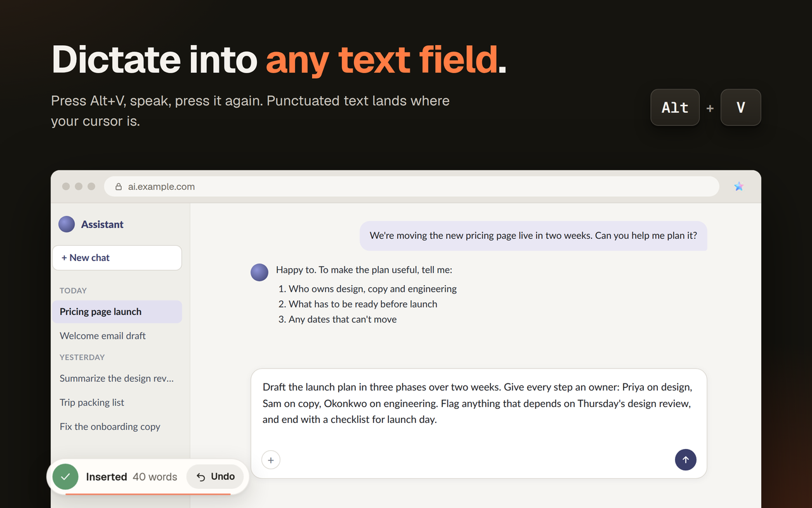The width and height of the screenshot is (812, 508).
Task: Open the Welcome email draft chat
Action: coord(117,336)
